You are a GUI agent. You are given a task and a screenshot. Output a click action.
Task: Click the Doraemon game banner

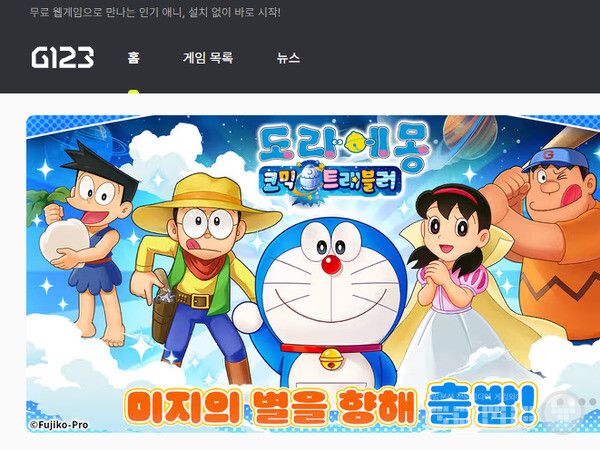[313, 274]
